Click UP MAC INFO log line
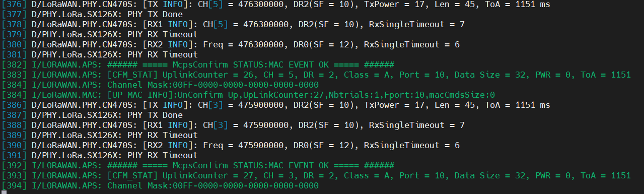This screenshot has width=644, height=194. point(249,95)
